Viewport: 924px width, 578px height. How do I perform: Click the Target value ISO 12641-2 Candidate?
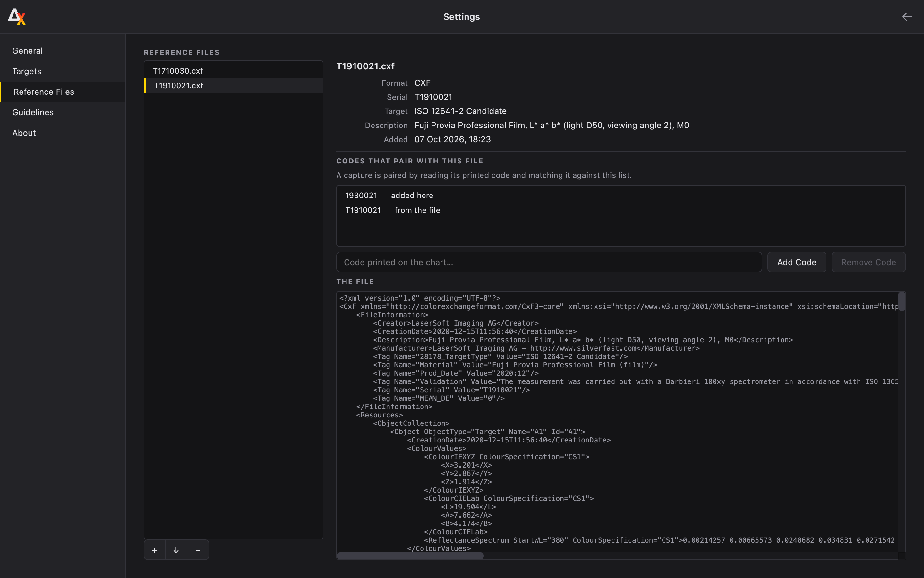460,111
